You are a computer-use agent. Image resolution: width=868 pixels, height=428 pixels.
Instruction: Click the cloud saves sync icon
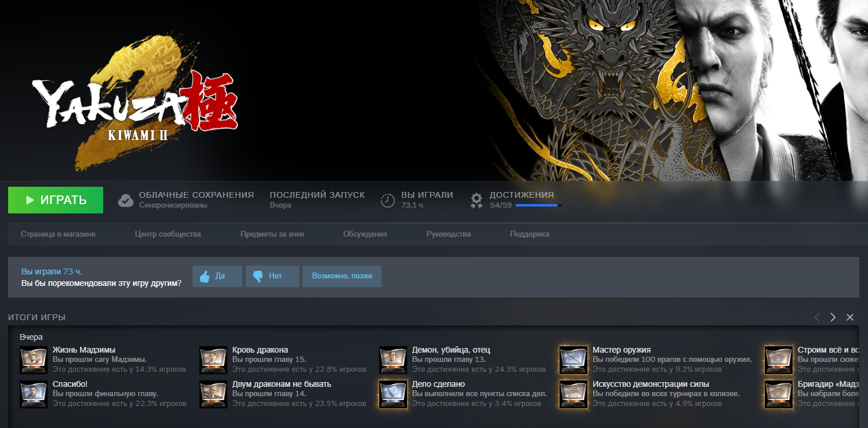click(126, 201)
